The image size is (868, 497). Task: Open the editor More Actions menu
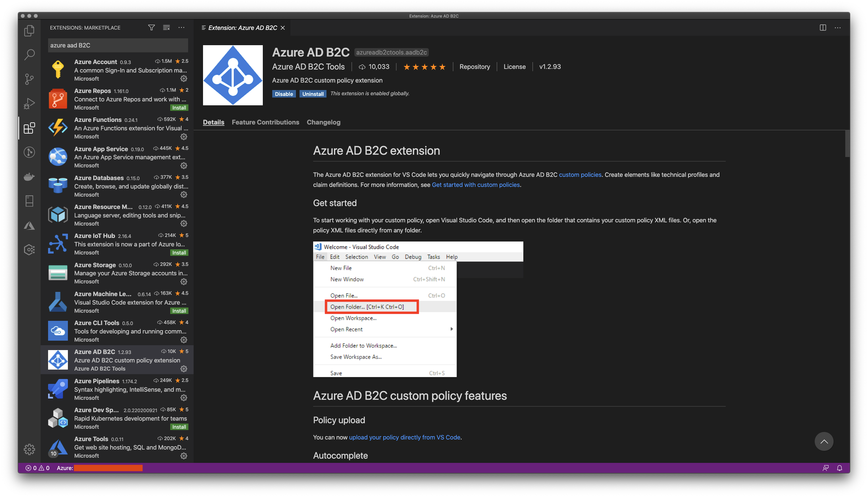click(838, 28)
